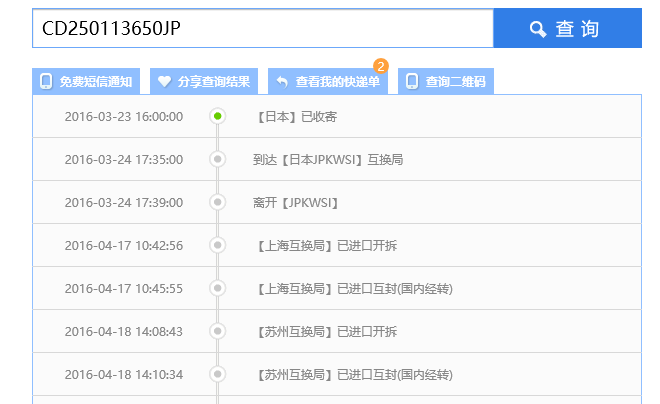This screenshot has width=660, height=404.
Task: Open the 免费短信通知 tab
Action: [x=86, y=81]
